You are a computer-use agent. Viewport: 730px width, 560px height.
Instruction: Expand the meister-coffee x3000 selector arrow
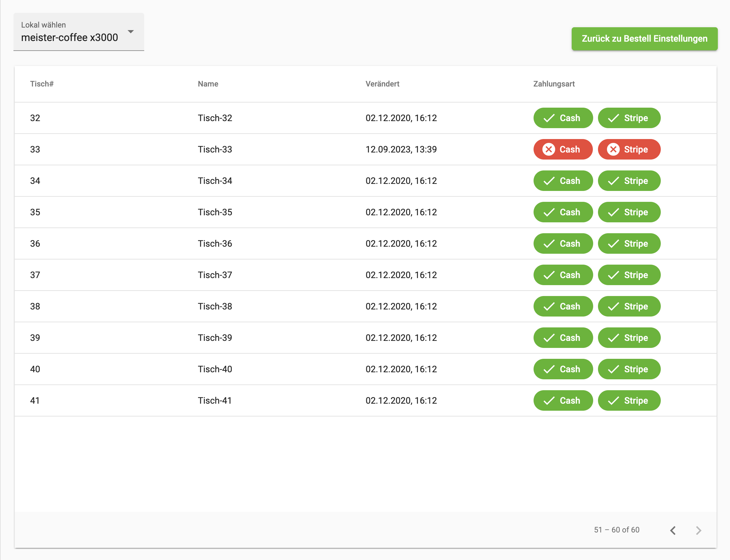[131, 32]
